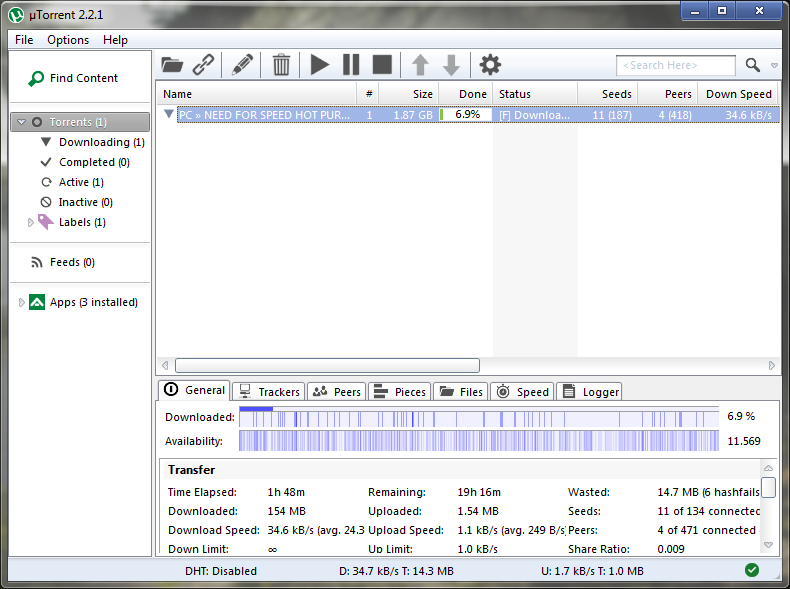Click the green network status checkmark icon
Viewport: 790px width, 589px height.
click(752, 570)
